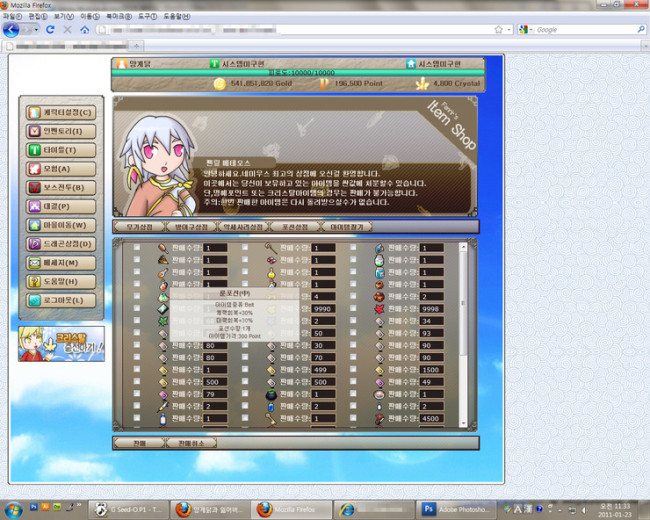Check the box for item with quantity 34
The width and height of the screenshot is (650, 520).
pos(353,321)
